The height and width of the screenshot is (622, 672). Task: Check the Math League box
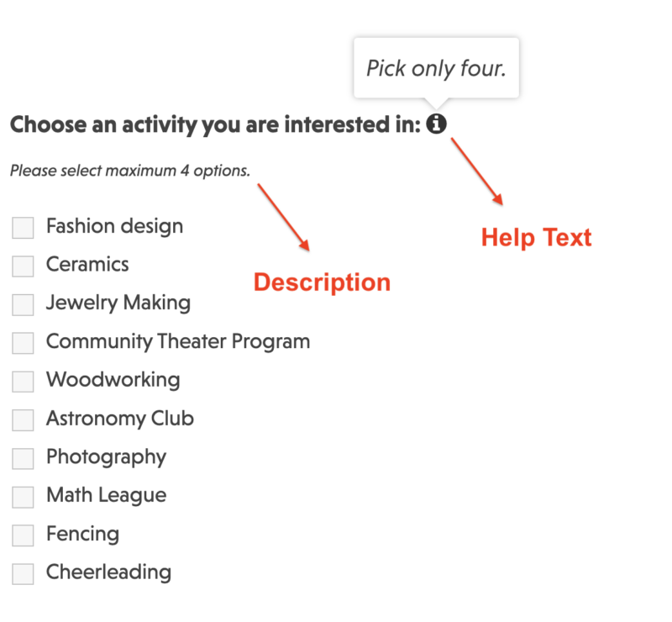point(22,497)
